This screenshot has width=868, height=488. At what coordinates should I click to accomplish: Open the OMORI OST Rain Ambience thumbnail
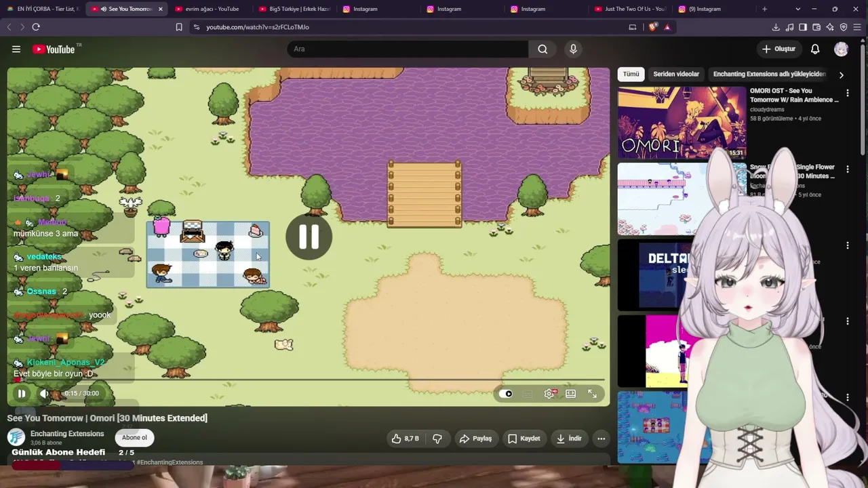coord(682,123)
